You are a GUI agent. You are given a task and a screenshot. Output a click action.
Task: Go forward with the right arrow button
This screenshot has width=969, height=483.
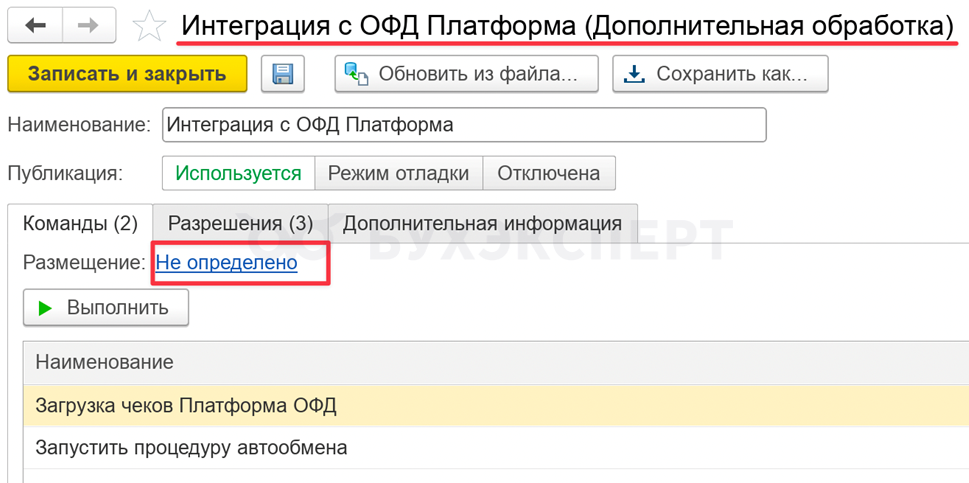88,25
